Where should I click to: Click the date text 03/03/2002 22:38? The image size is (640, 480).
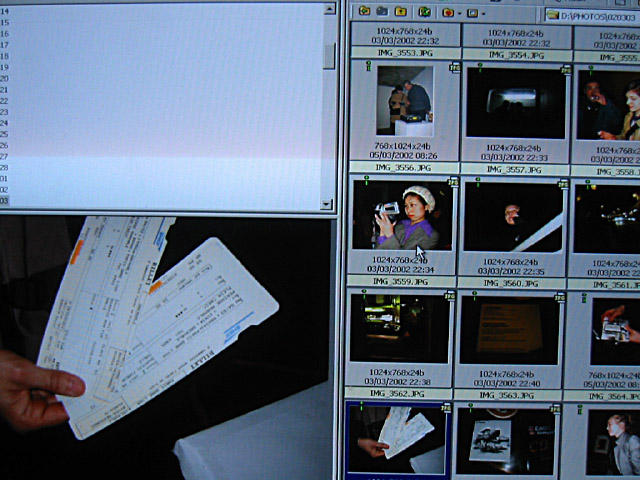(x=398, y=382)
